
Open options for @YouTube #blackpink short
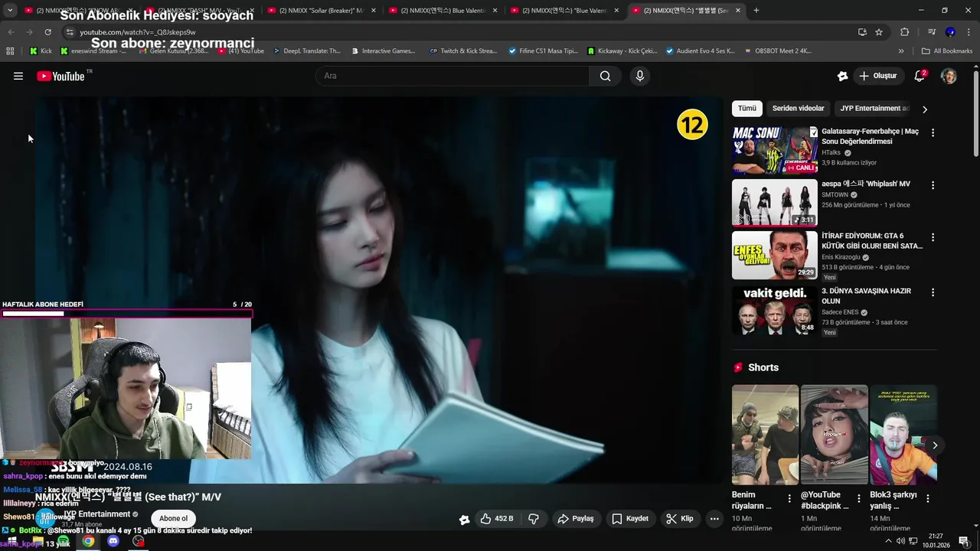pos(859,498)
